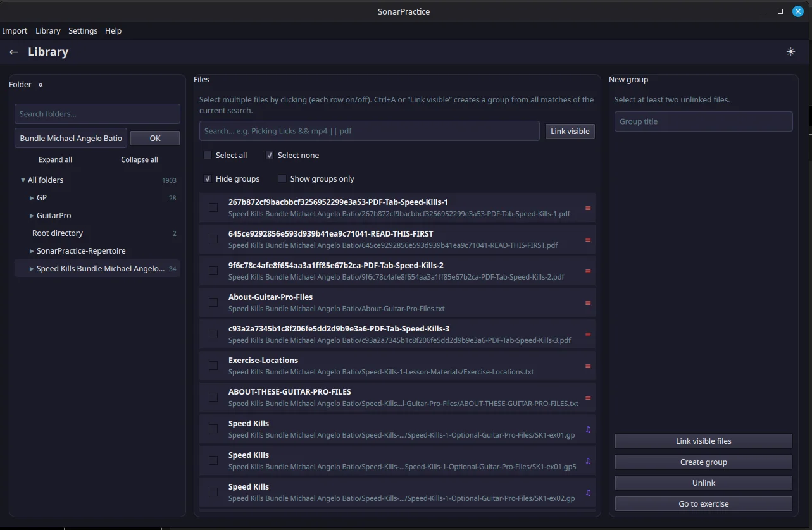Collapse the Folder panel with the « icon
The width and height of the screenshot is (812, 530).
(41, 84)
